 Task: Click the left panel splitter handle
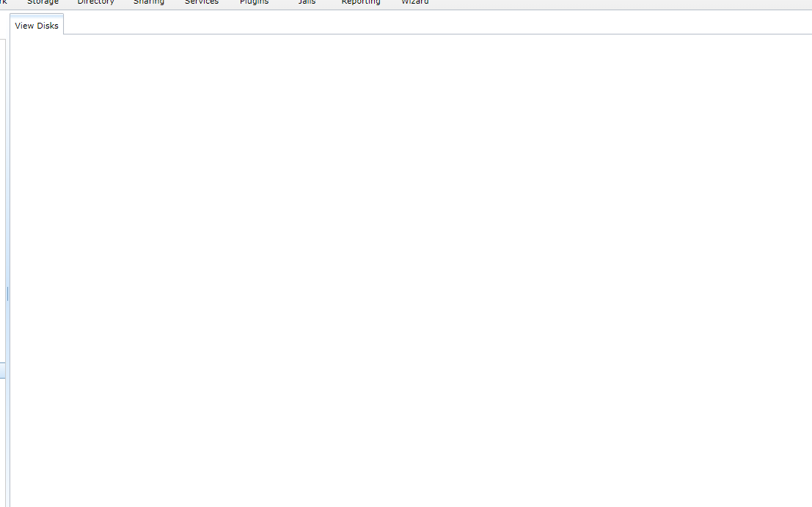(x=8, y=293)
